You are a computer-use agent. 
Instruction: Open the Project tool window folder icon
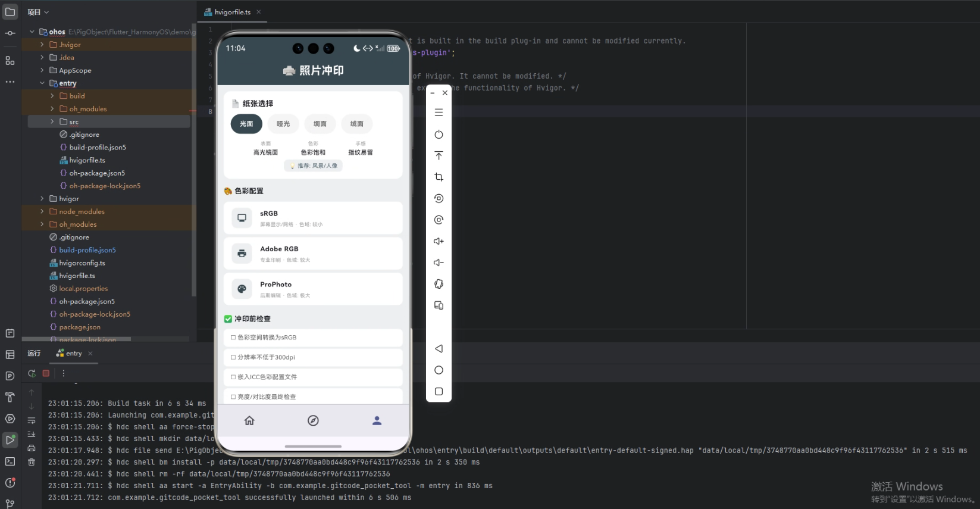[10, 11]
